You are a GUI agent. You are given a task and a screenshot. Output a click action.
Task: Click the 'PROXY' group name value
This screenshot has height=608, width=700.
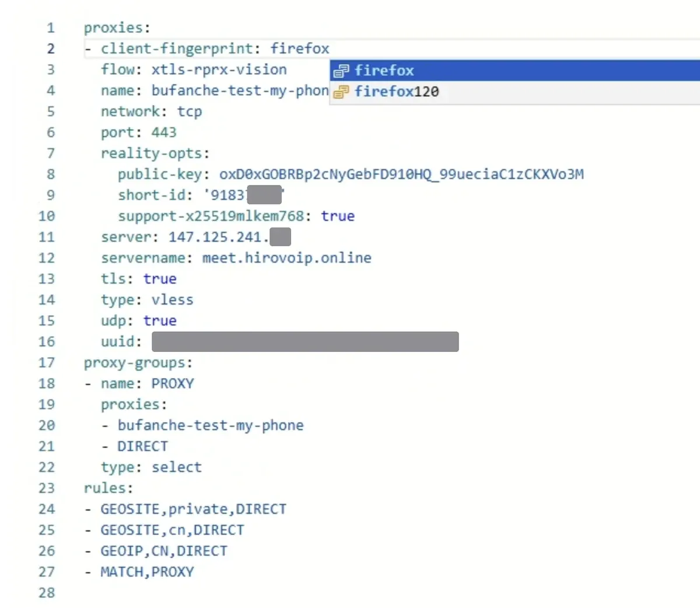(x=173, y=383)
